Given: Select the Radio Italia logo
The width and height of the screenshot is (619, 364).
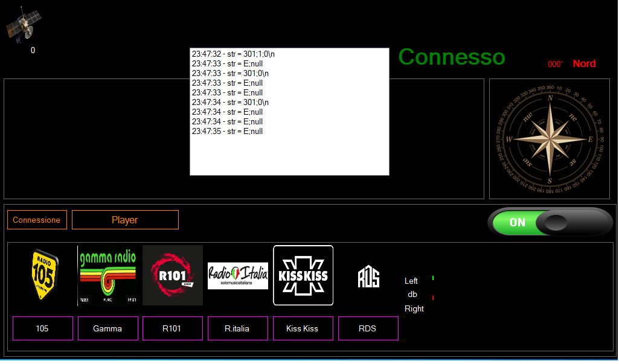Looking at the screenshot, I should 238,276.
